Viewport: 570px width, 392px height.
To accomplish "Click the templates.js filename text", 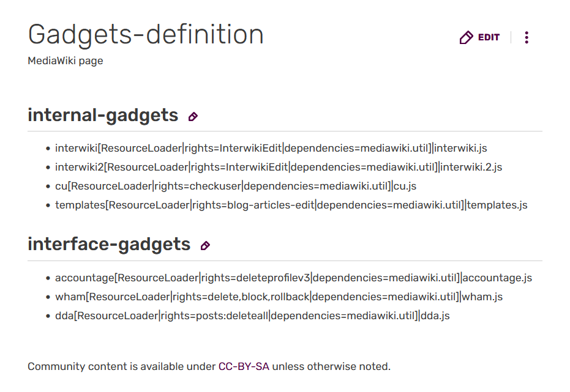I will point(497,205).
